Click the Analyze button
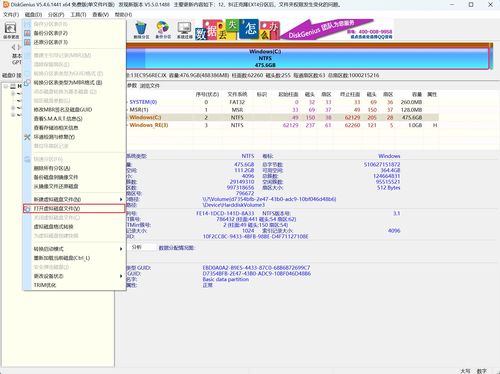500x374 pixels. (x=137, y=247)
